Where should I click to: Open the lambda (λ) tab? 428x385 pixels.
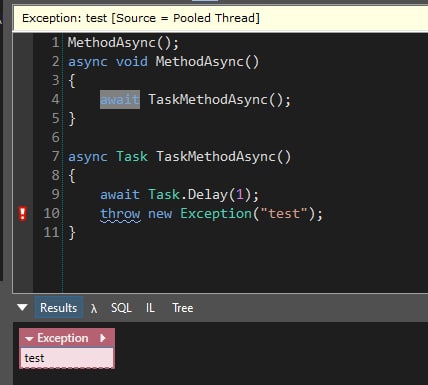pos(94,308)
